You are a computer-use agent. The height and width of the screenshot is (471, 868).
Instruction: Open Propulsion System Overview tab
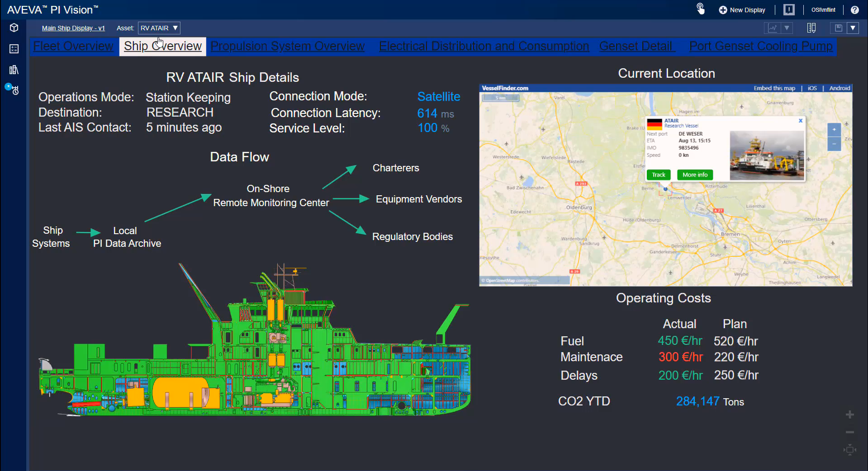(x=287, y=46)
